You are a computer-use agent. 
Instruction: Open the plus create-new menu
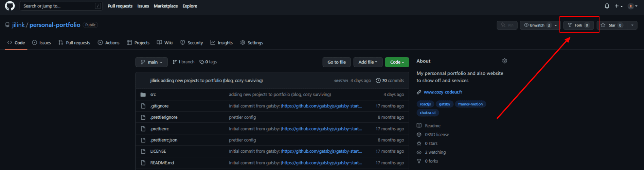pos(619,6)
